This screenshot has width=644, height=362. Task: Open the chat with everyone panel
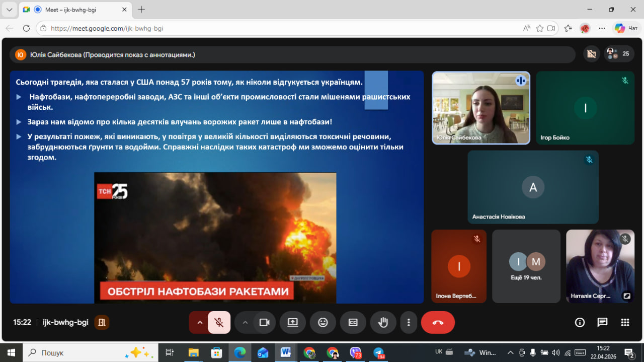click(x=602, y=323)
